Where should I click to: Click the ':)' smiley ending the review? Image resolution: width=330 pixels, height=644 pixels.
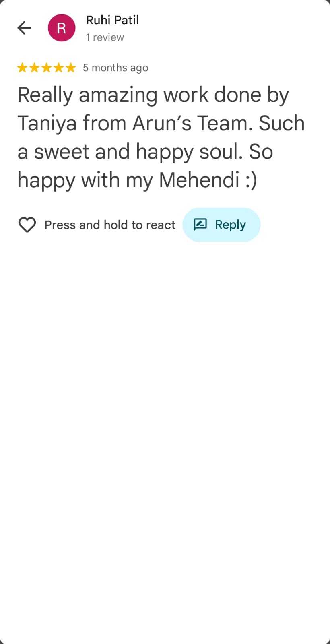(x=251, y=180)
